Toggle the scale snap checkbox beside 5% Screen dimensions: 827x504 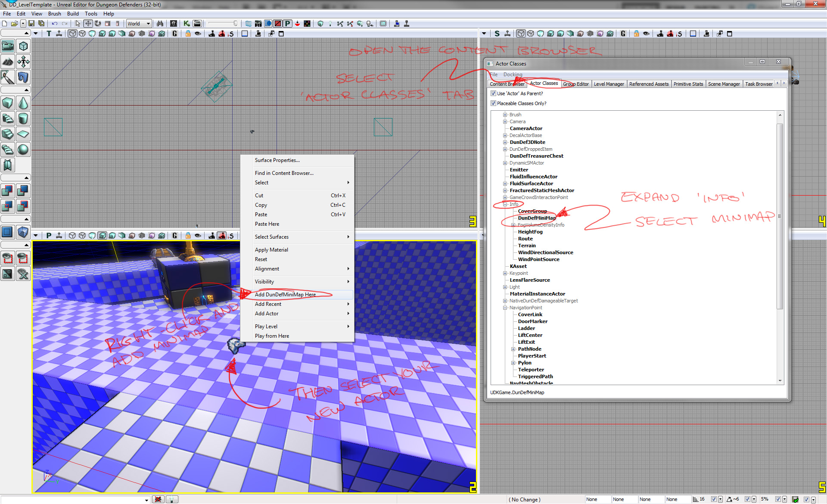point(778,499)
